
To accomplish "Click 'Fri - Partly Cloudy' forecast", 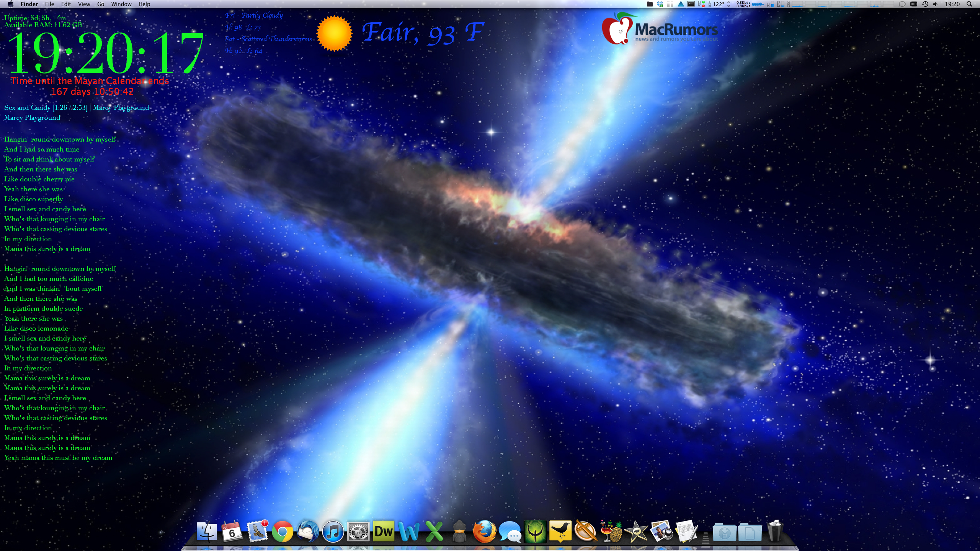I will coord(254,15).
